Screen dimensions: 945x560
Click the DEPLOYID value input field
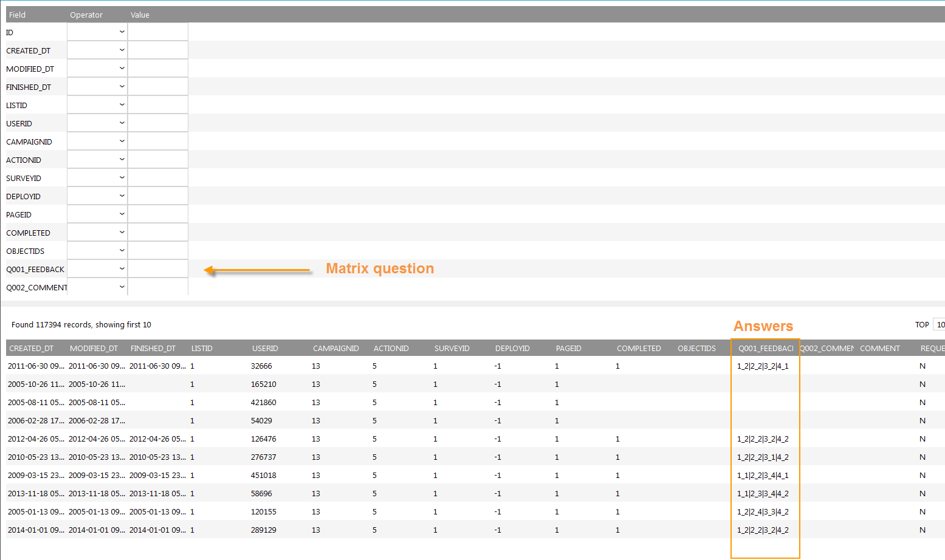pyautogui.click(x=158, y=196)
